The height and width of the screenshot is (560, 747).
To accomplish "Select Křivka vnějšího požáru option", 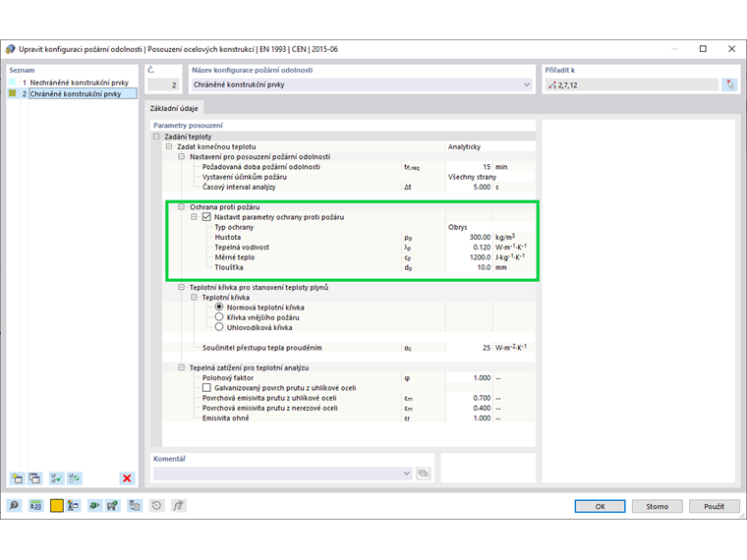I will point(219,317).
